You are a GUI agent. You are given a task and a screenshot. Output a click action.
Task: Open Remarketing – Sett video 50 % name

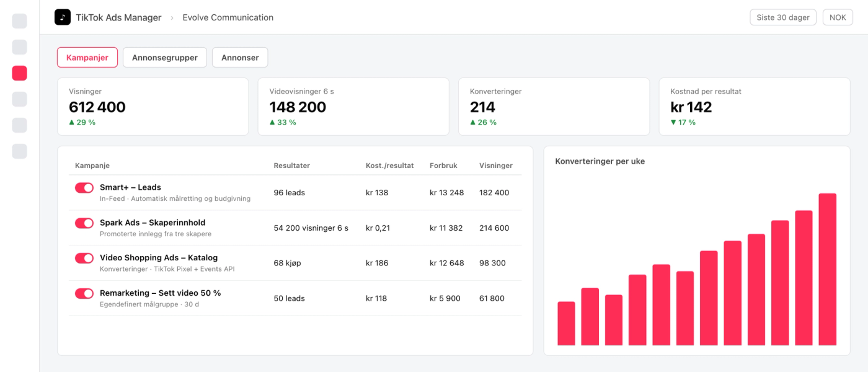(x=161, y=293)
